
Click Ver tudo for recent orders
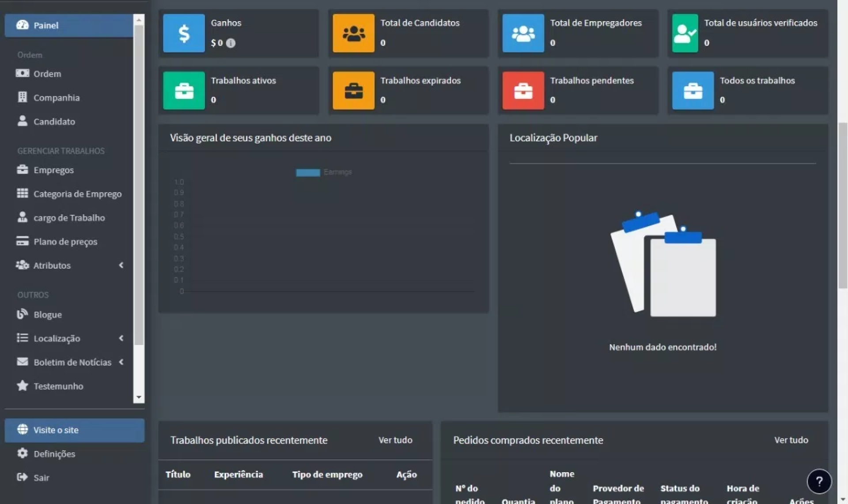pyautogui.click(x=791, y=440)
